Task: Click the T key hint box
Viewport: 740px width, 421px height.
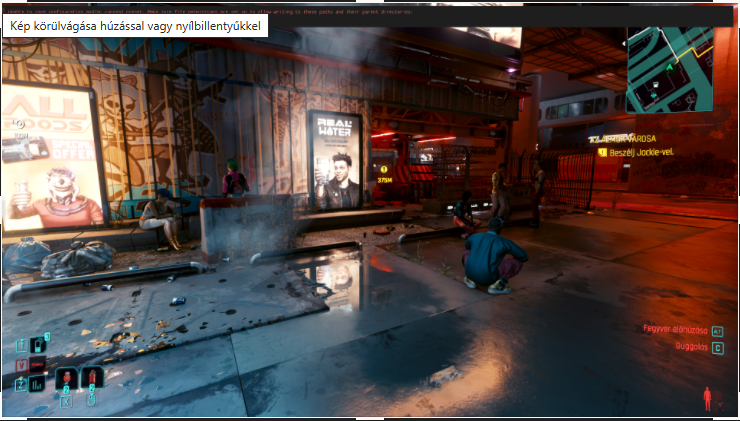Action: 22,346
